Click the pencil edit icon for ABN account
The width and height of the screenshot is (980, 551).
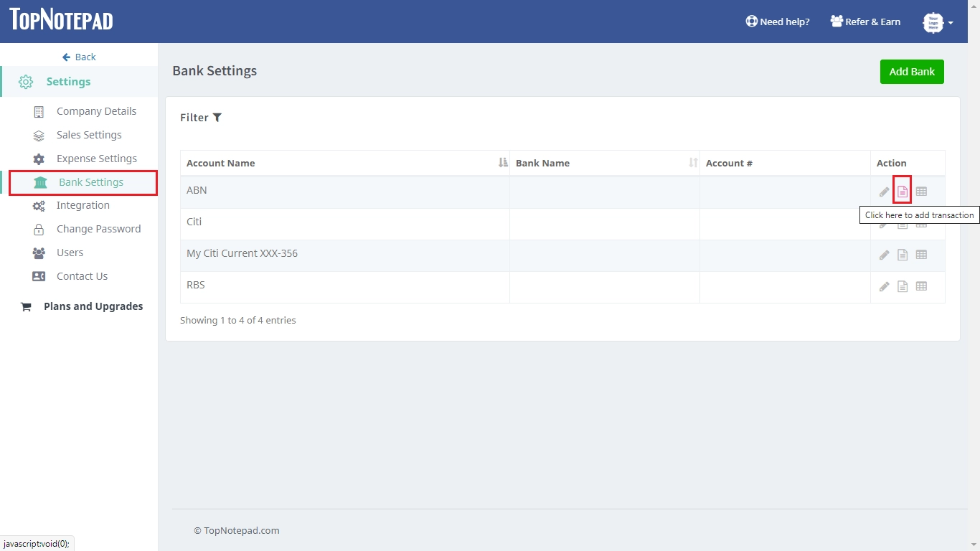point(884,192)
